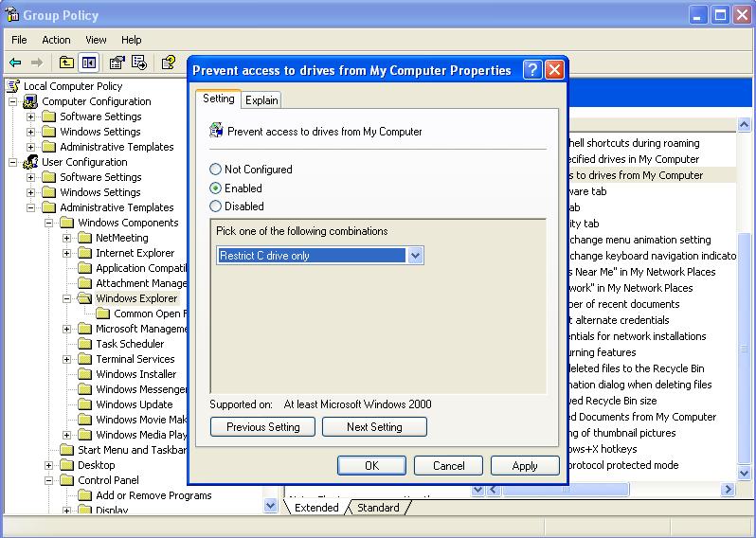
Task: Click the Add or Remove Programs folder icon
Action: tap(85, 495)
